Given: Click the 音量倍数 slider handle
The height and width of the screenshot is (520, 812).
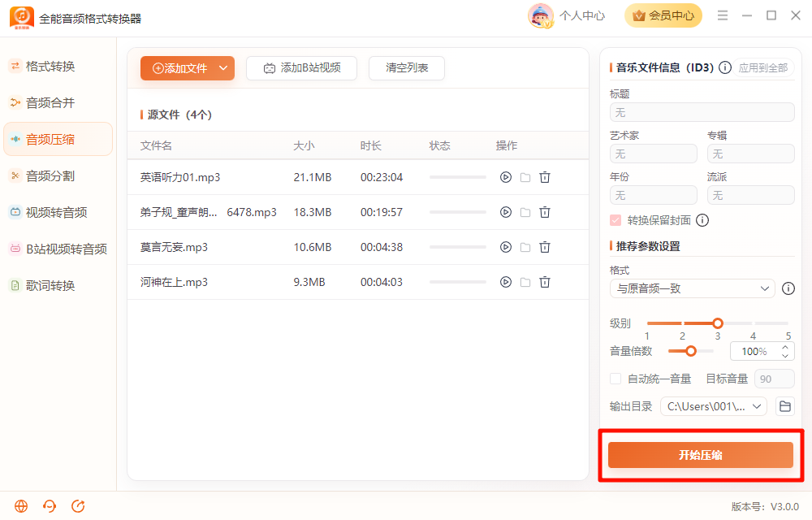Looking at the screenshot, I should (691, 351).
